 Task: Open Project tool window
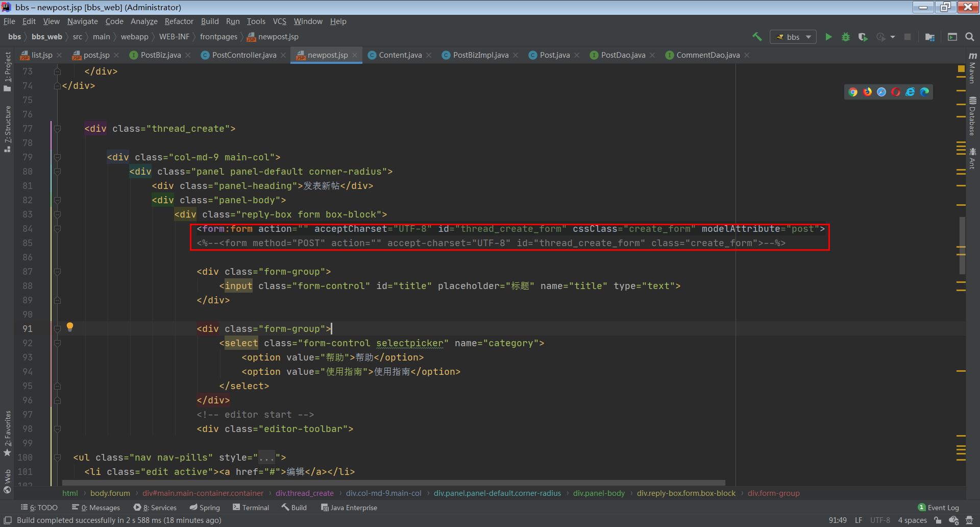[7, 71]
